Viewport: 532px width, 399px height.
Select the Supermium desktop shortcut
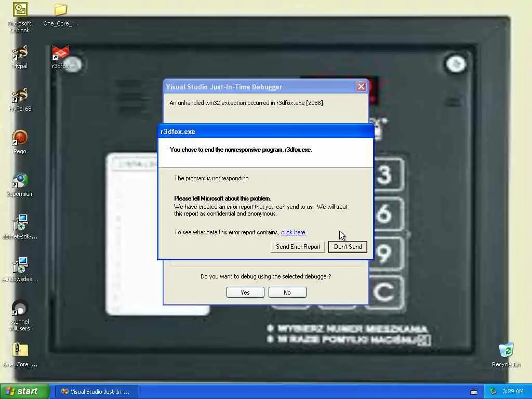tap(20, 185)
